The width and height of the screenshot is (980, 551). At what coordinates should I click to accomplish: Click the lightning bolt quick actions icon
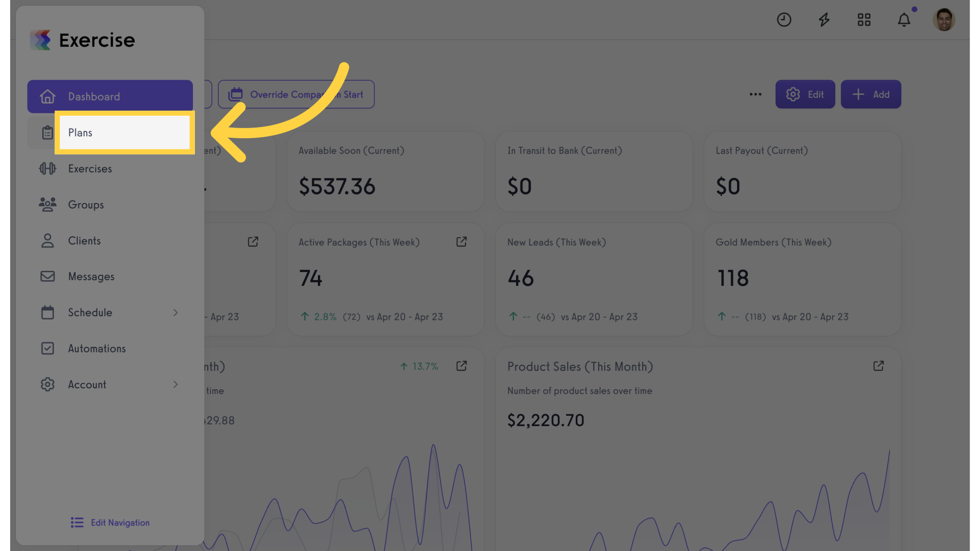824,20
